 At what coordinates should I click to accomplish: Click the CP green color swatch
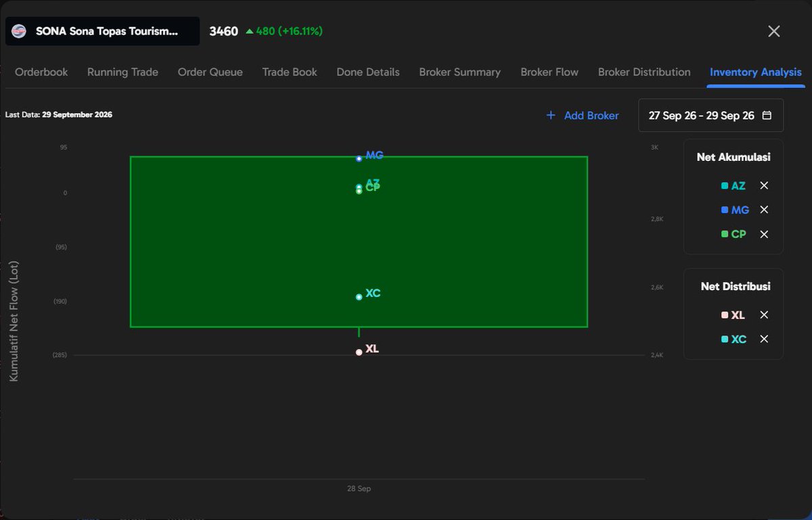pos(725,235)
